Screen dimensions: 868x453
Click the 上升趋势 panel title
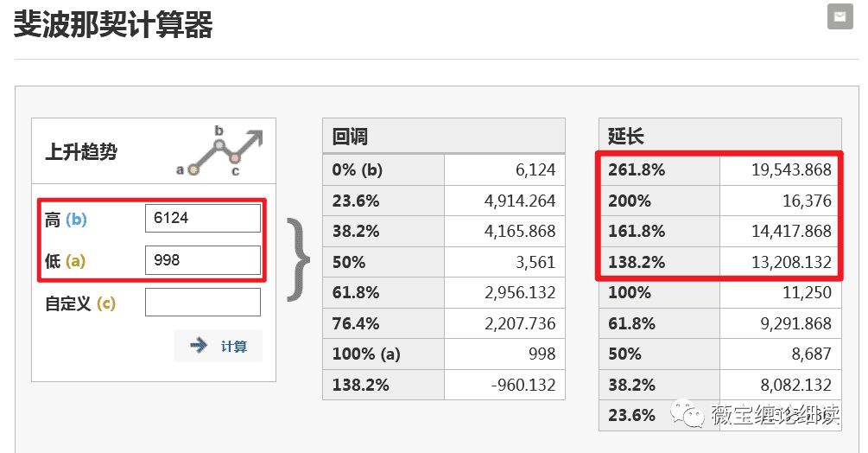coord(81,152)
